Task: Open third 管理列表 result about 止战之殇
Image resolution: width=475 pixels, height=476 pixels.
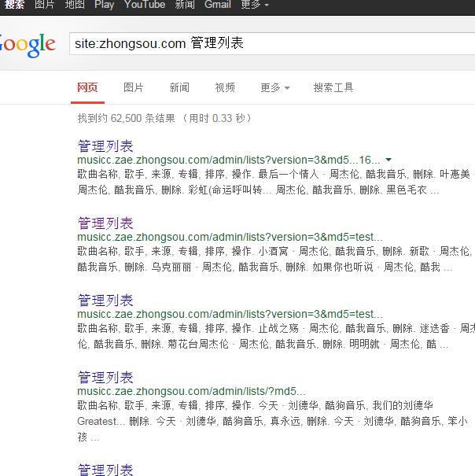Action: point(105,301)
